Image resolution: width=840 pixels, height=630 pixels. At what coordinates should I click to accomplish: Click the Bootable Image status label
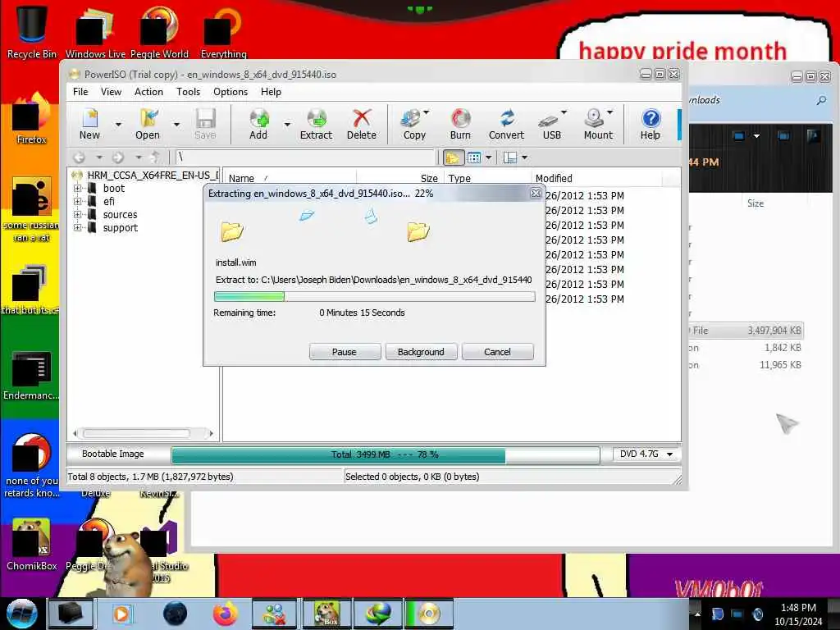[113, 454]
